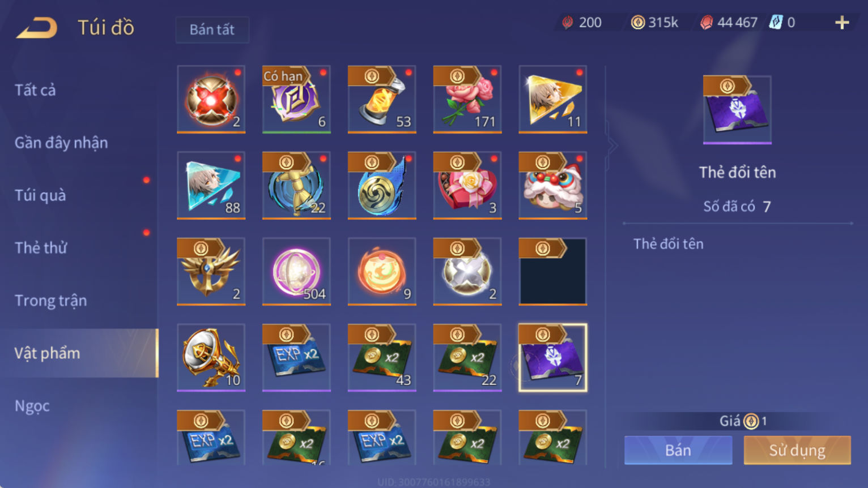Screen dimensions: 868x488
Task: Select the orange energy canister item with 53
Action: point(382,99)
